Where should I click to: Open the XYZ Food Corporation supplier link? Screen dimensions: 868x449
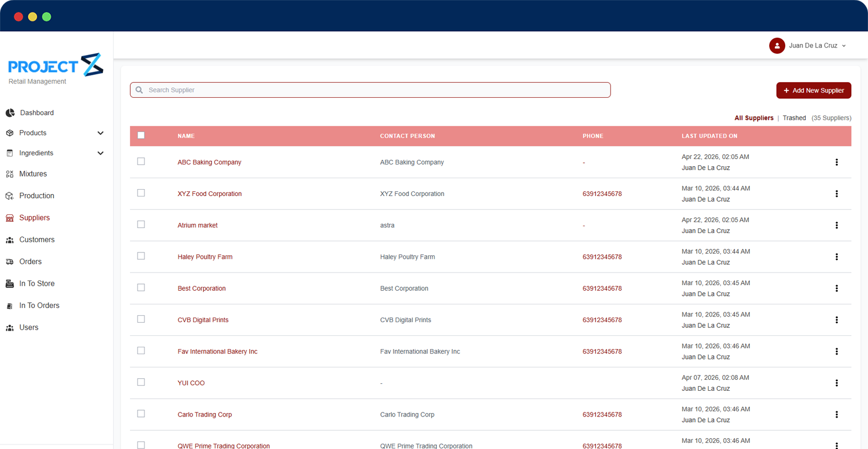point(210,194)
